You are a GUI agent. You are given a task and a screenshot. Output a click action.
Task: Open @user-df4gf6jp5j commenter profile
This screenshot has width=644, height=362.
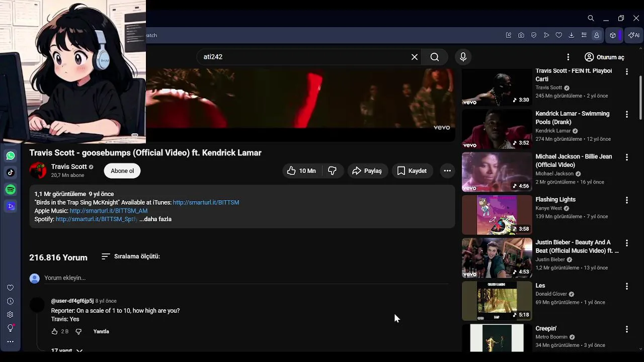pyautogui.click(x=72, y=301)
